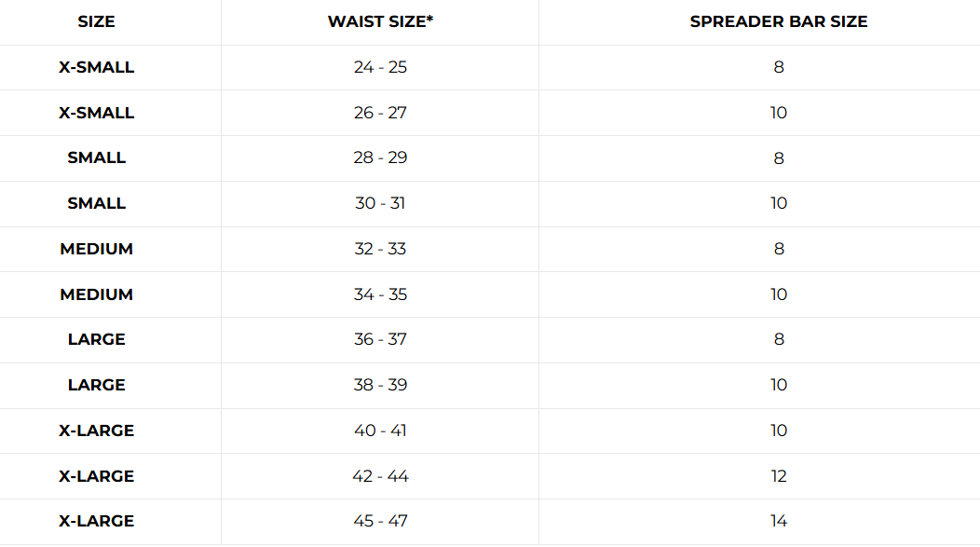Click the 36 - 37 waist size value

click(x=380, y=339)
